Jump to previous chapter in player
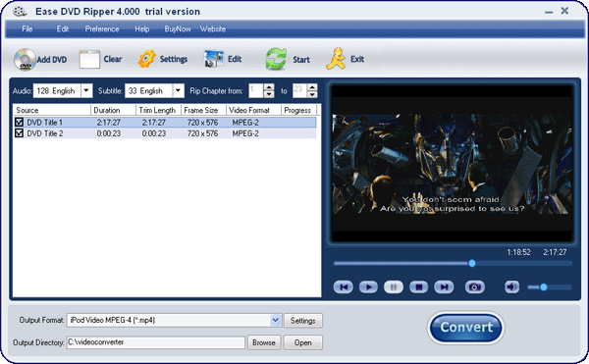 (343, 287)
